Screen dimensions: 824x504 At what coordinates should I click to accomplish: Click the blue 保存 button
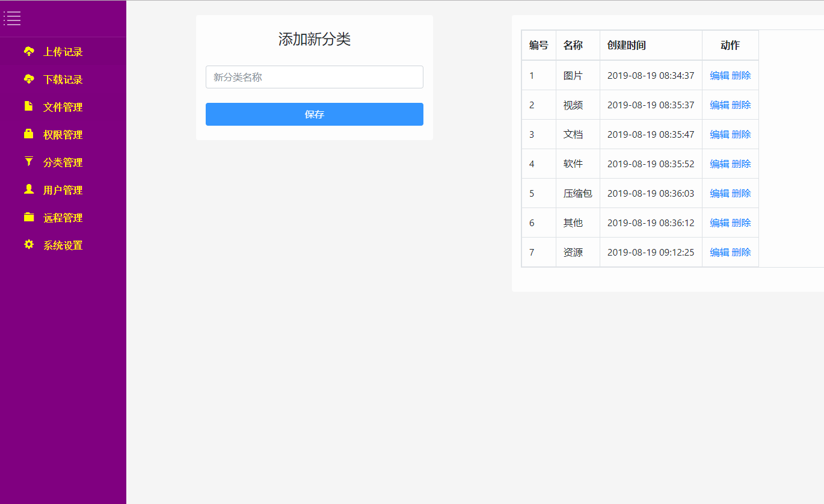314,114
